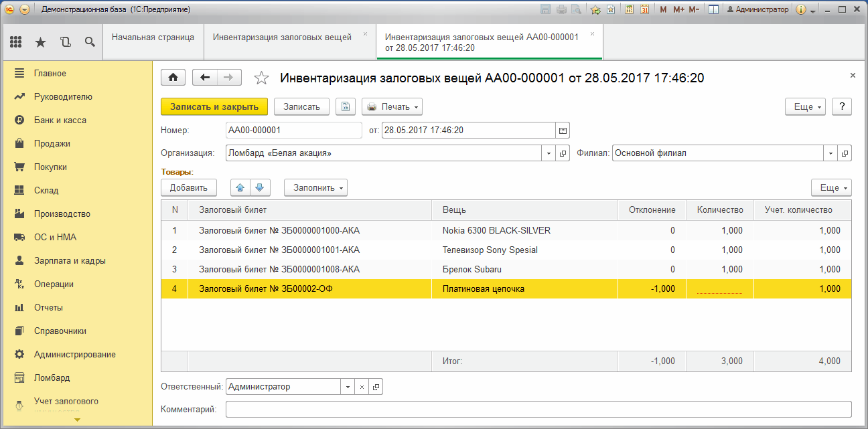868x429 pixels.
Task: Open the Ответственный dropdown list
Action: (347, 387)
